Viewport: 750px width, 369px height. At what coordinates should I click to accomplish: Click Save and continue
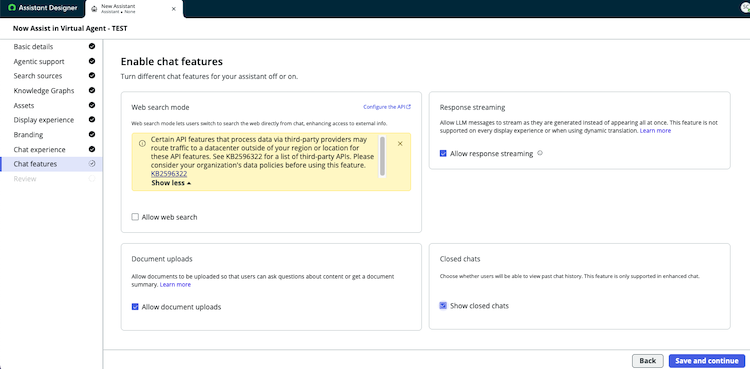707,361
